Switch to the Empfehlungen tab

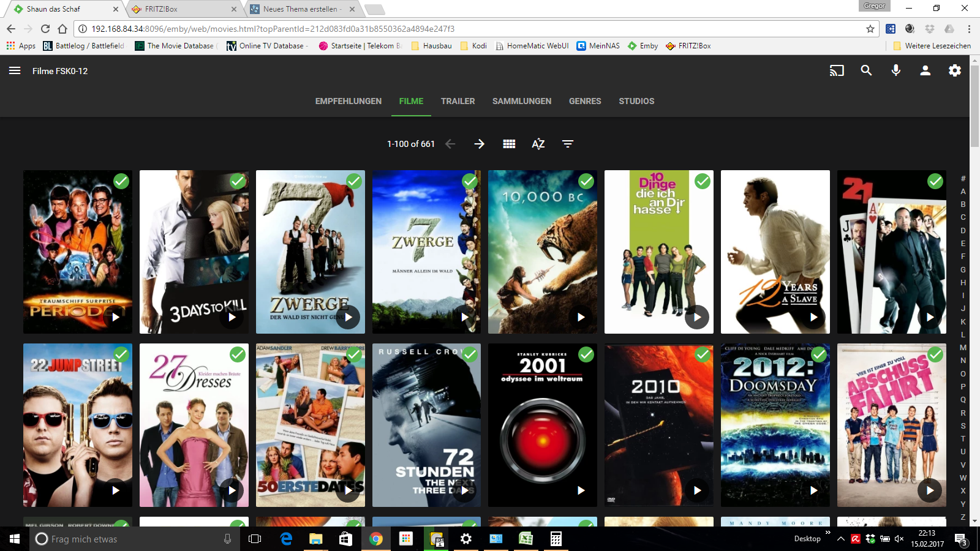tap(349, 101)
